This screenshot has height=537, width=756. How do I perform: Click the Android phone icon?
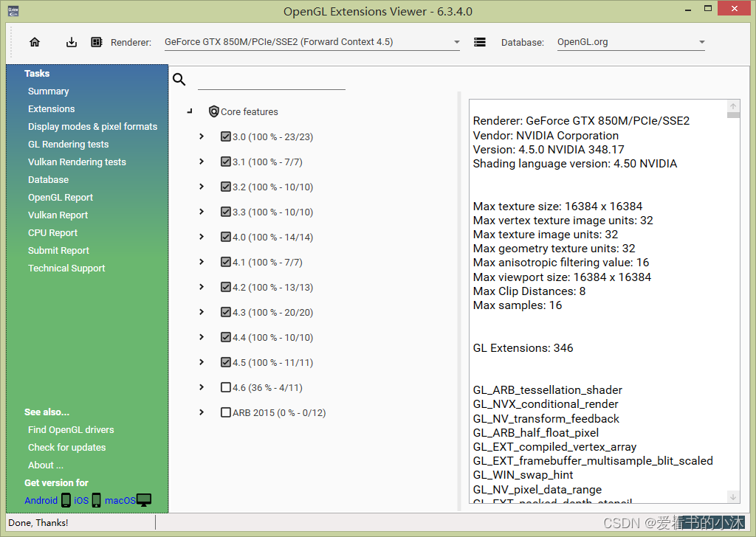(x=66, y=500)
